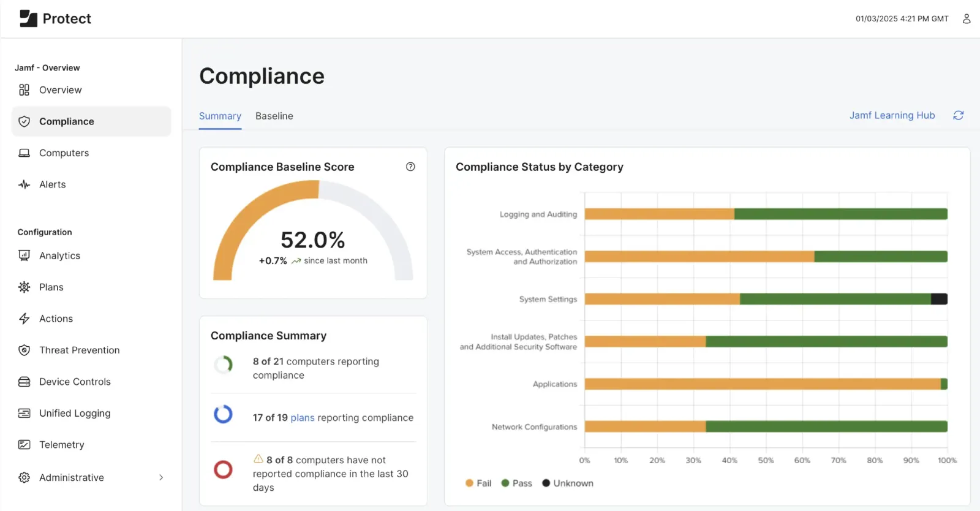Screen dimensions: 980x511
Task: Click the upward trend arrow beside +0.7%
Action: (296, 261)
